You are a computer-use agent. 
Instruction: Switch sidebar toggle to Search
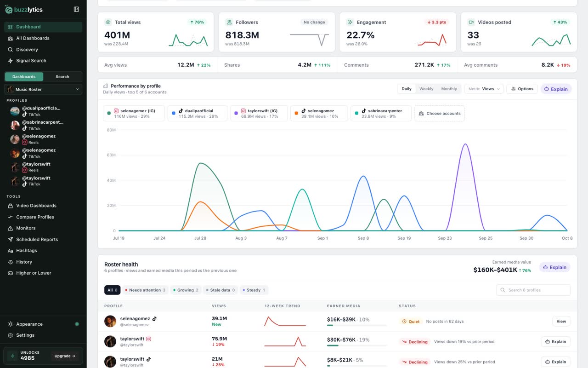62,77
